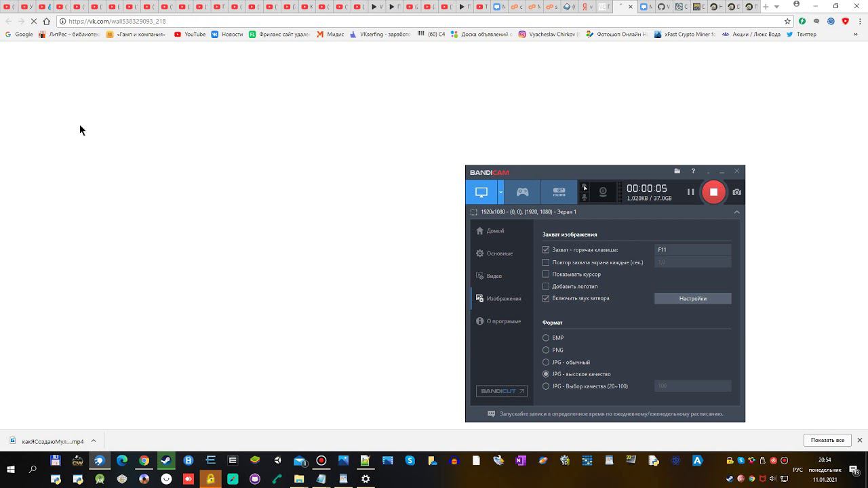
Task: Enable Повтор захвата экрана каждые checkbox
Action: [546, 262]
